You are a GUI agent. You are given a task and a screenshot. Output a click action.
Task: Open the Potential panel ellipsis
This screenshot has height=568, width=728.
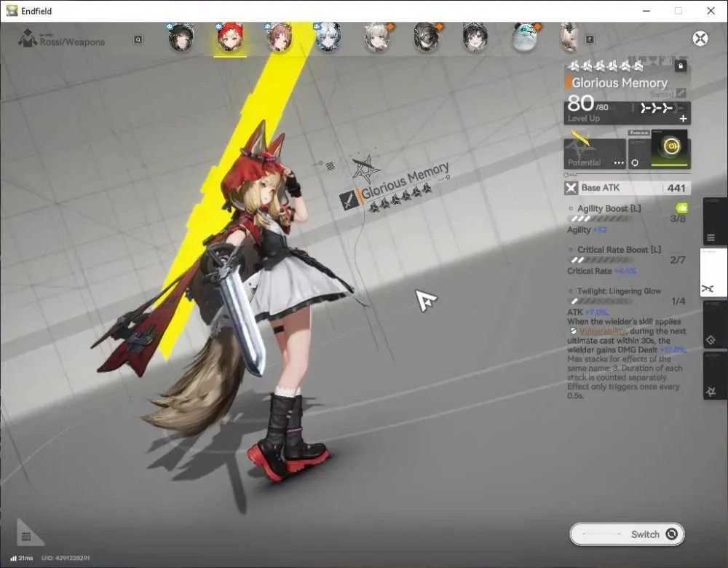coord(619,163)
